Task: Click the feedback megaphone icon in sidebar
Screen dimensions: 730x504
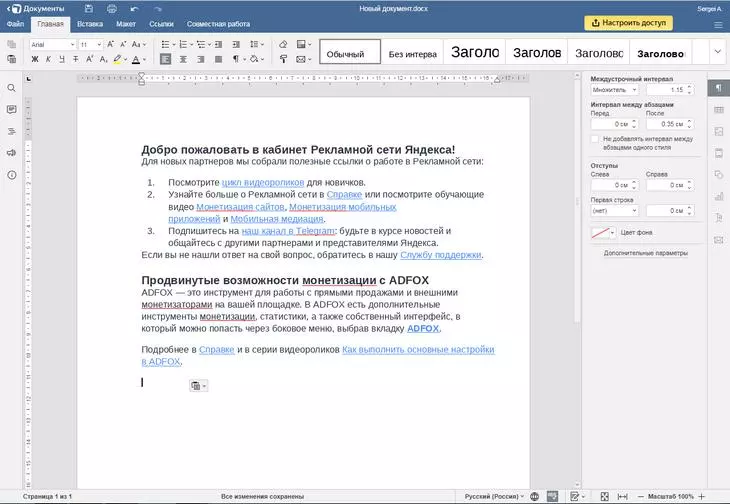Action: tap(12, 153)
